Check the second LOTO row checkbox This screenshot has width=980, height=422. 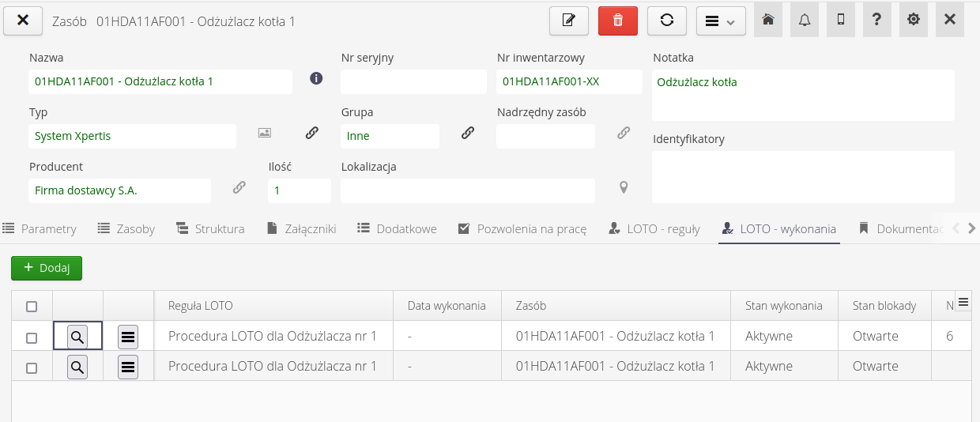pos(32,367)
